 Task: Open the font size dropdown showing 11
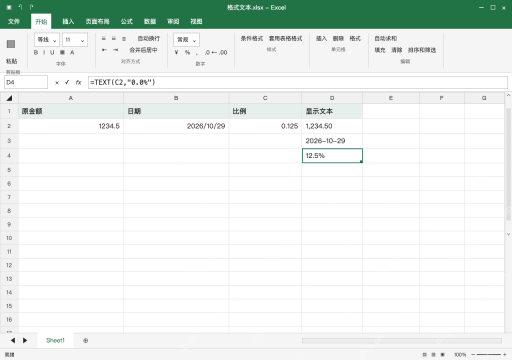coord(75,40)
